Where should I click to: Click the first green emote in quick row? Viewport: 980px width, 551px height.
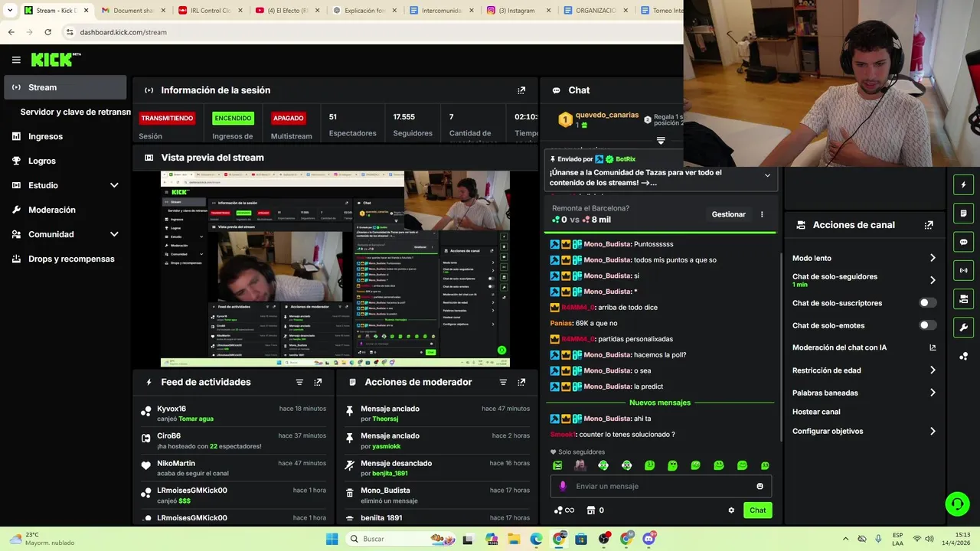point(557,465)
